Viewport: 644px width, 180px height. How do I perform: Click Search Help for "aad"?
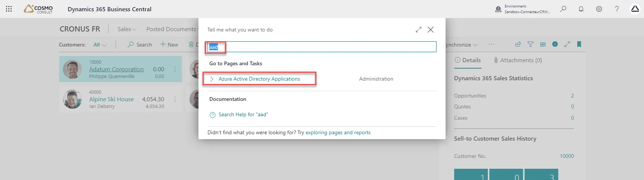point(243,114)
